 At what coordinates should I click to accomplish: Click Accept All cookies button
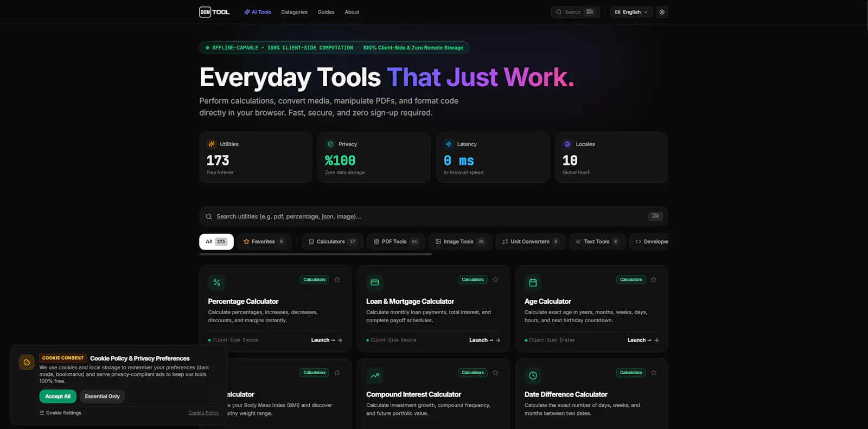[58, 396]
